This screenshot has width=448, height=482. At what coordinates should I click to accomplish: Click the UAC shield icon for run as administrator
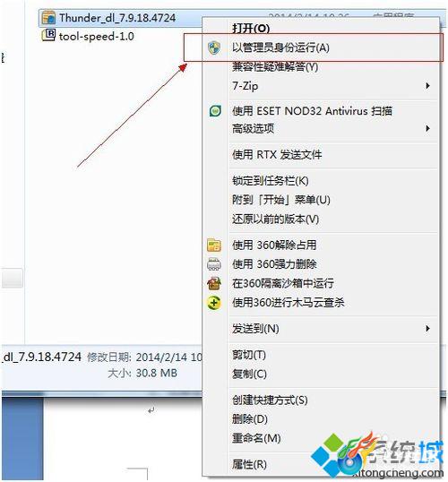coord(214,47)
